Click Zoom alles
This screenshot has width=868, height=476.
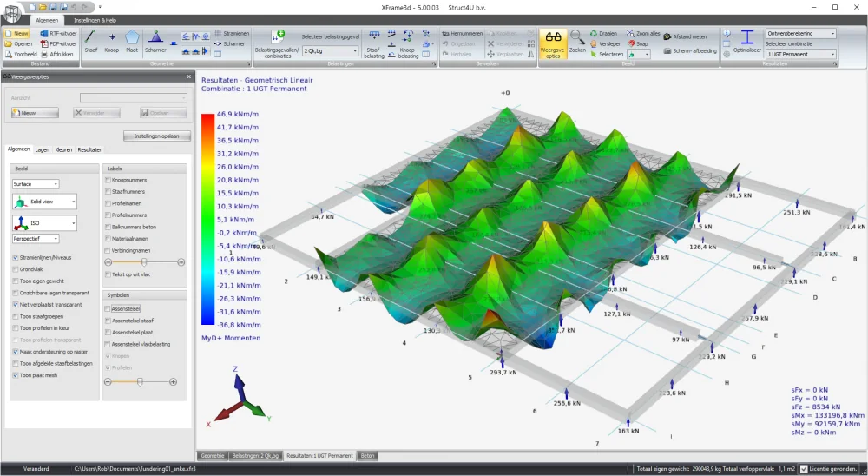[x=643, y=34]
